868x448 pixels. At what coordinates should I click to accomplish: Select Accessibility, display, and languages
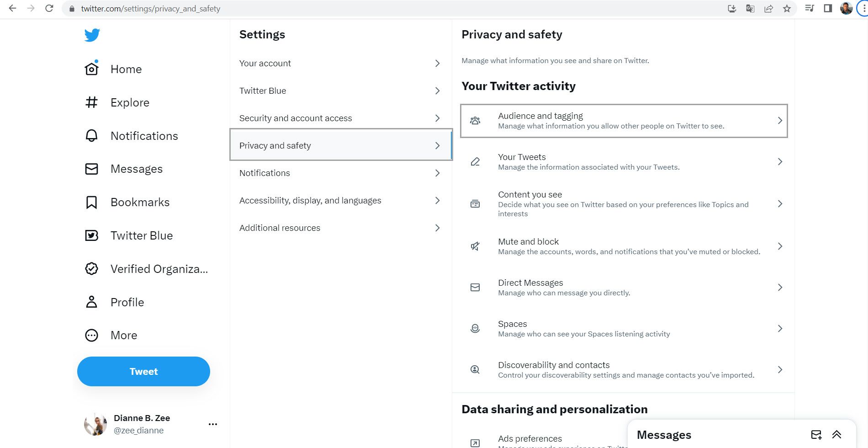tap(340, 200)
